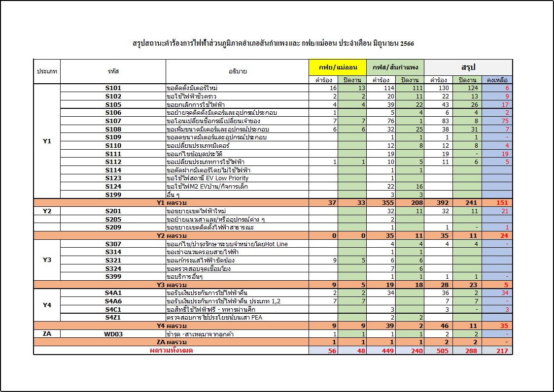This screenshot has height=392, width=554.
Task: Select the S4Z1 code cell
Action: pyautogui.click(x=113, y=318)
